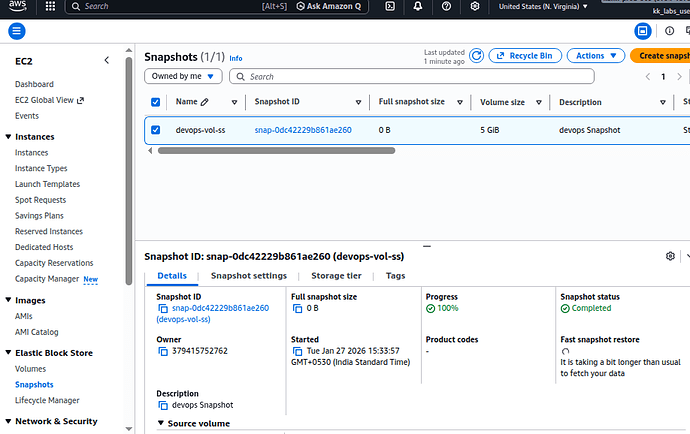690x434 pixels.
Task: Open the AWS home logo
Action: click(18, 7)
